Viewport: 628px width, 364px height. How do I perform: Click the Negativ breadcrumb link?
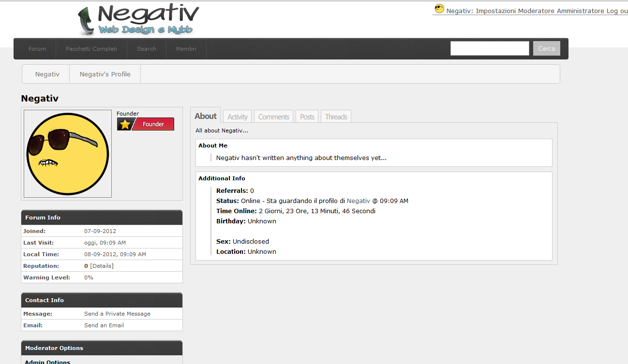click(x=47, y=74)
